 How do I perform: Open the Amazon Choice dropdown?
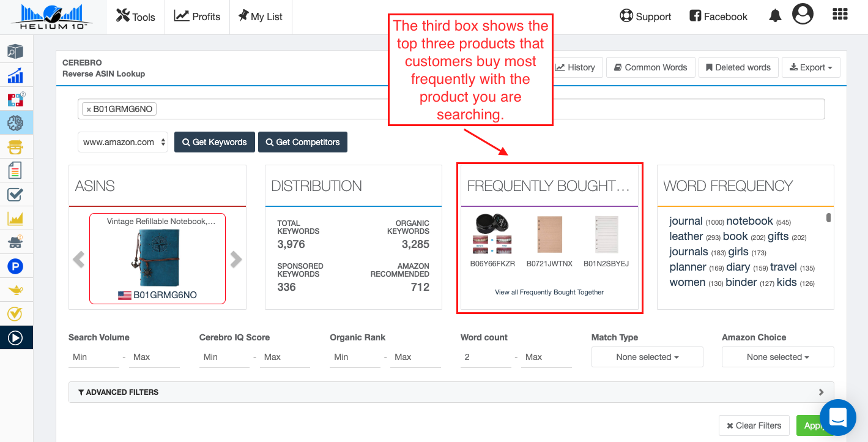pos(777,357)
